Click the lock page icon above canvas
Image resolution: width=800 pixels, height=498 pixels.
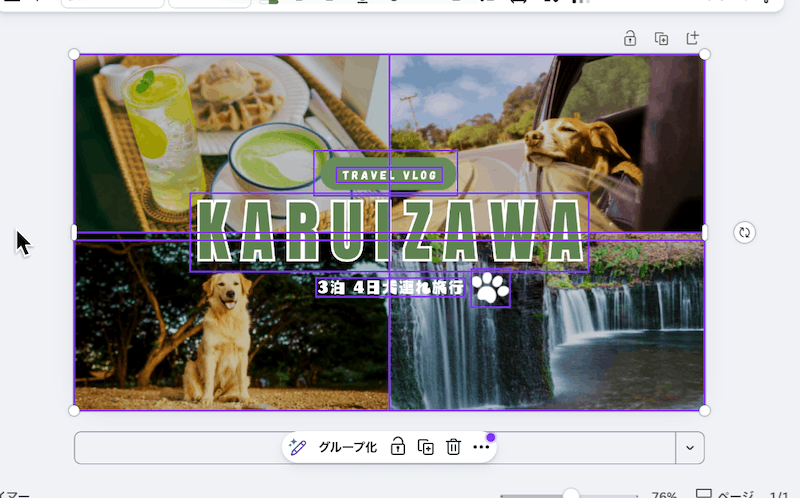point(630,38)
